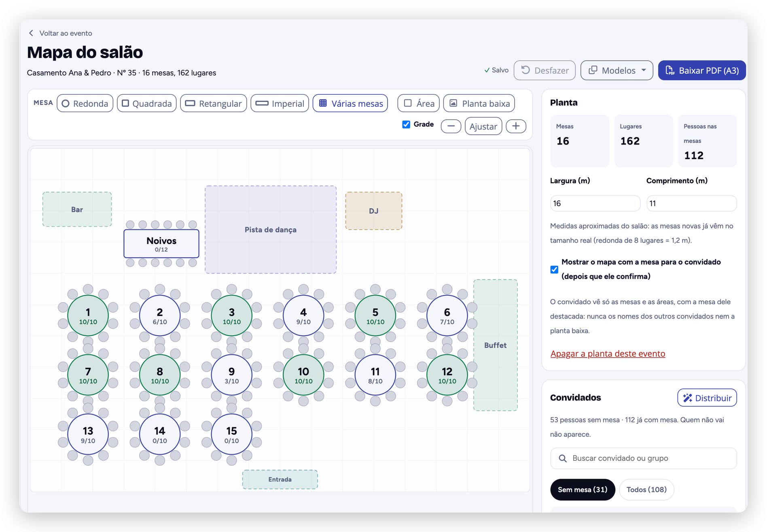767x532 pixels.
Task: Select round table 12
Action: [x=447, y=375]
